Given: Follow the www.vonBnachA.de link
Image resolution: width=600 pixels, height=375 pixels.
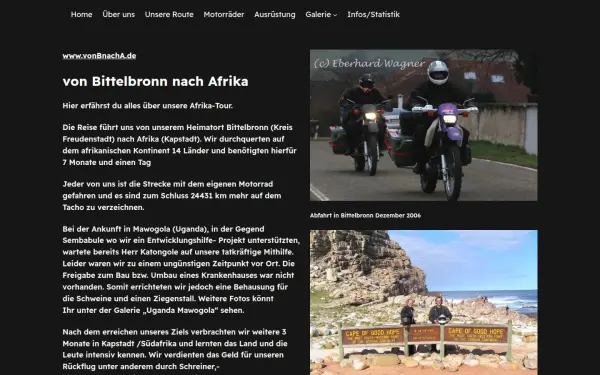Looking at the screenshot, I should tap(99, 56).
